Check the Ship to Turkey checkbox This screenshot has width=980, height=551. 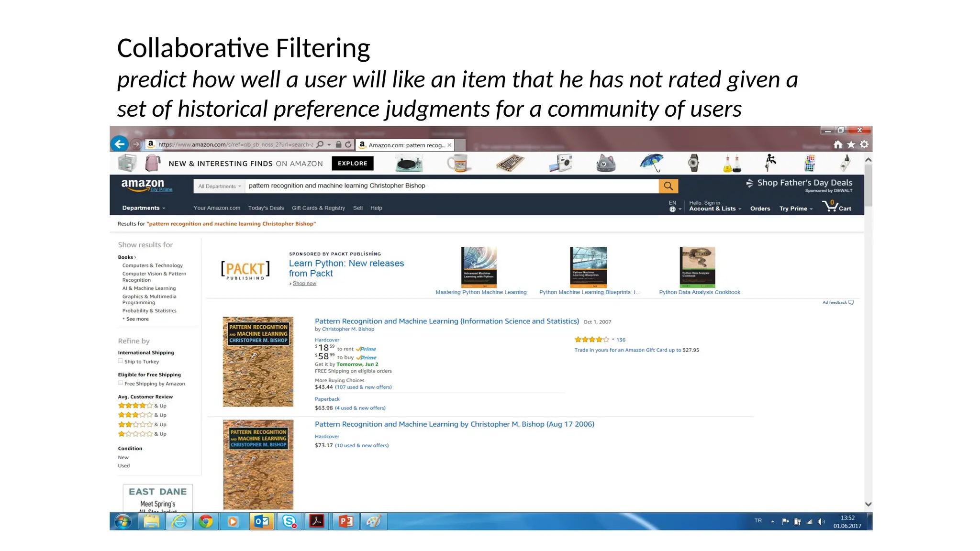click(121, 362)
